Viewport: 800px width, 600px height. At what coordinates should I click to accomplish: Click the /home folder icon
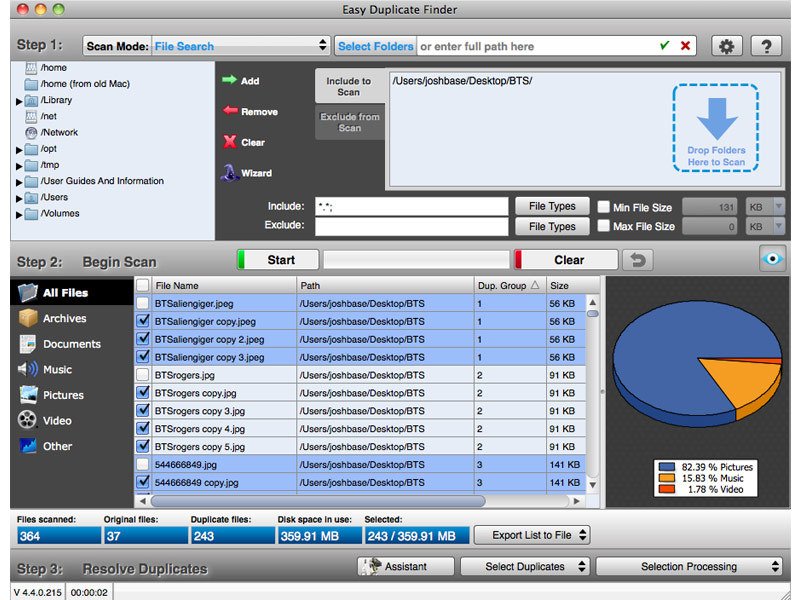coord(31,68)
